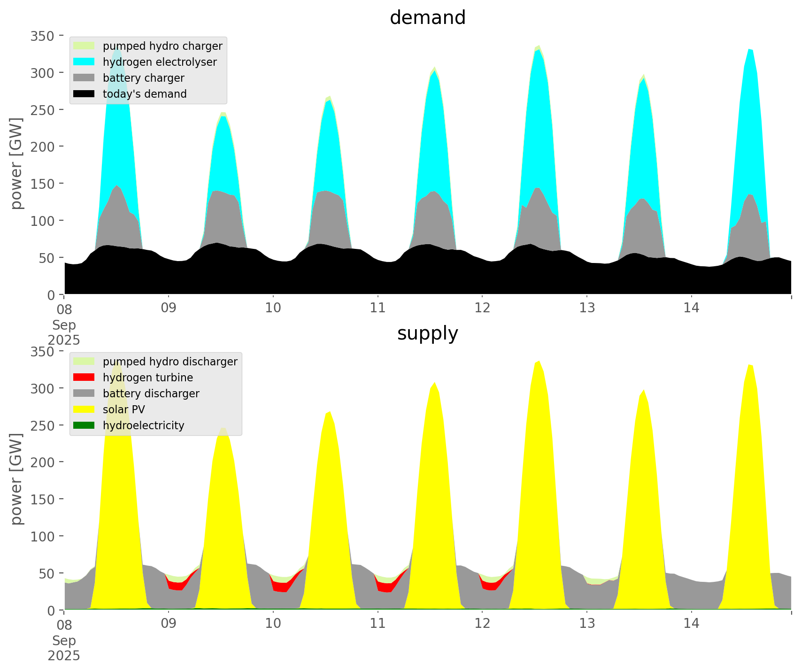The width and height of the screenshot is (801, 672).
Task: Click date tick 11 on the demand chart
Action: point(377,308)
